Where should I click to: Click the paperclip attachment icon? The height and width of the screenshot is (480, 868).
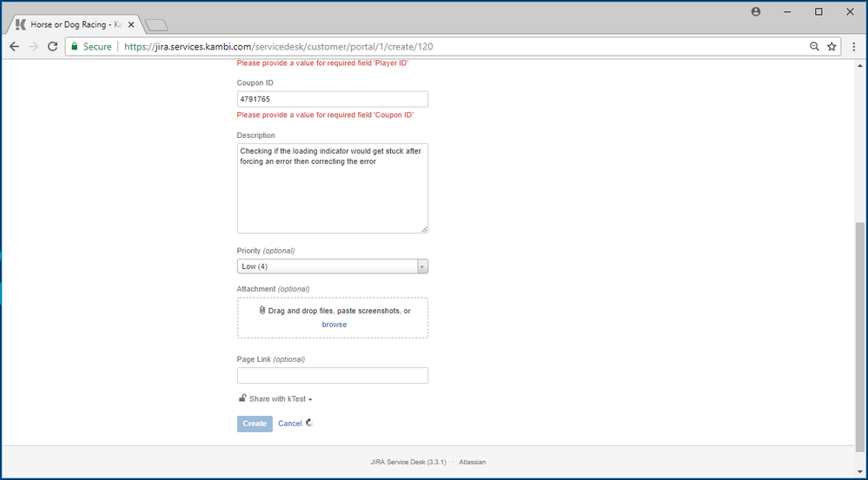(262, 310)
